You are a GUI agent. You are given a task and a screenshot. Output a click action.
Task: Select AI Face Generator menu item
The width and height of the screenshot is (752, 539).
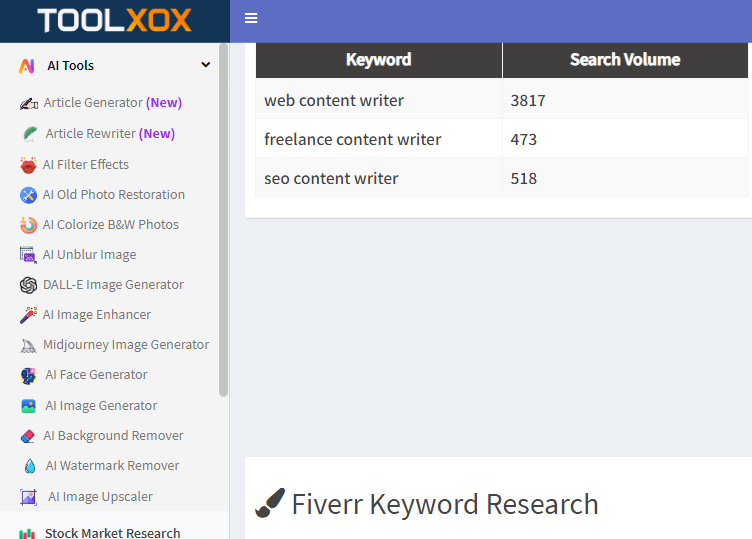click(96, 375)
